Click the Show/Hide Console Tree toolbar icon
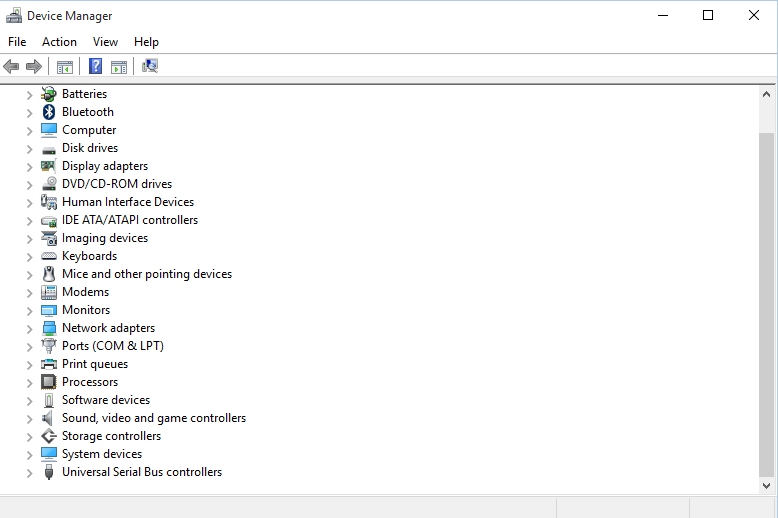The image size is (778, 518). [65, 66]
